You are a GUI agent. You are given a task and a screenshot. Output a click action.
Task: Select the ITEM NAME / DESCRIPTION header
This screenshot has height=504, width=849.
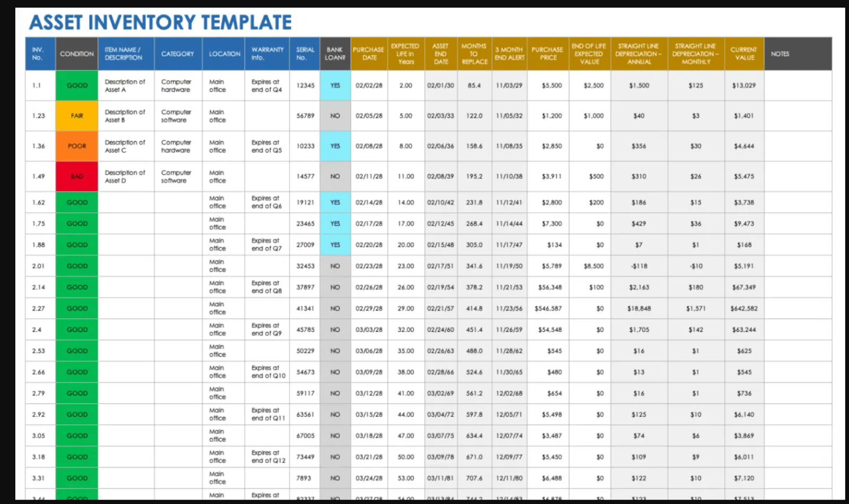[x=126, y=54]
